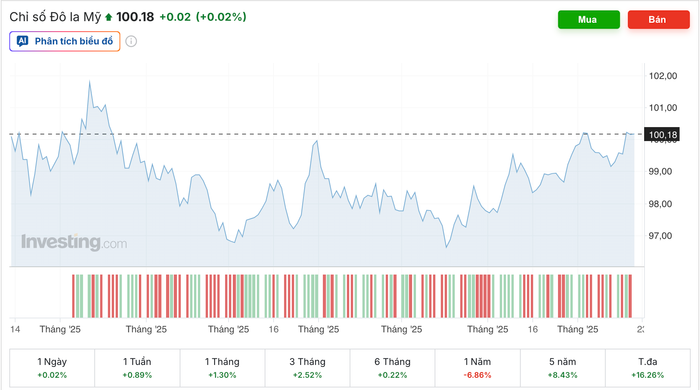Click the AI badge icon on Phân tích biểu đồ

click(22, 41)
